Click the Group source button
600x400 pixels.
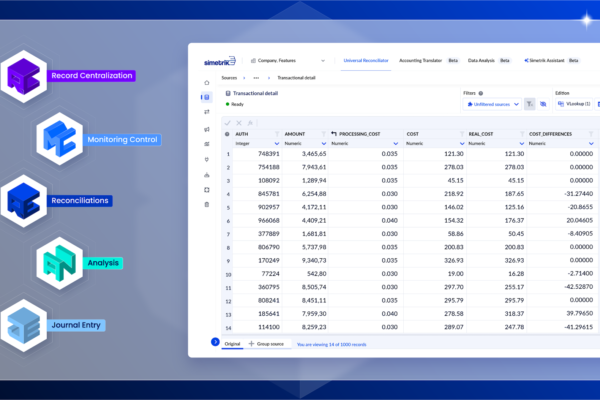[x=269, y=343]
